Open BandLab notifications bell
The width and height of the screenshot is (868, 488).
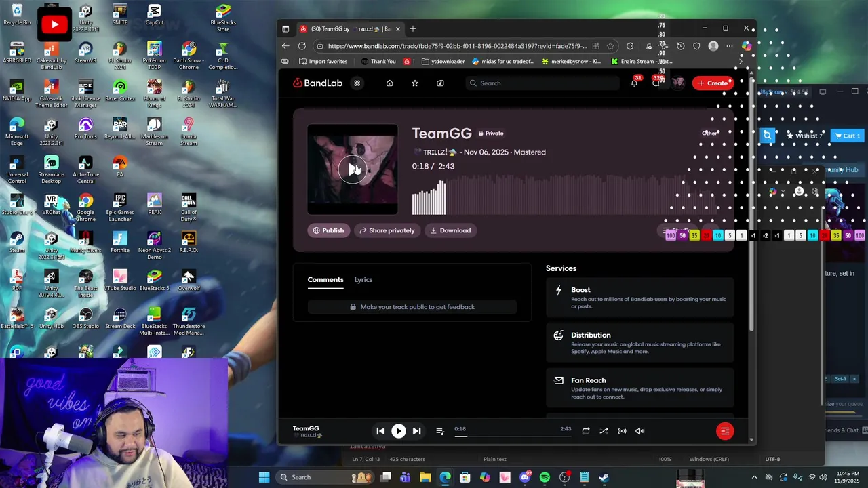point(634,83)
